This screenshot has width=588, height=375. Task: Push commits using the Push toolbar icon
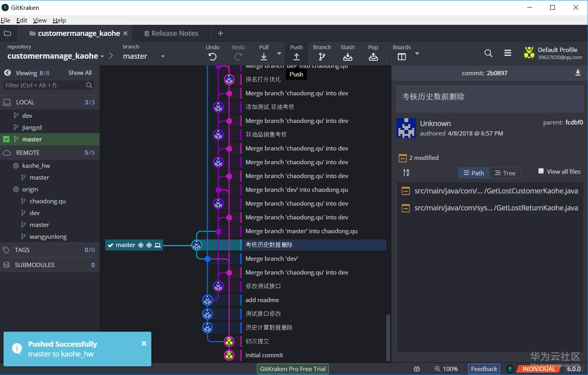click(x=296, y=57)
